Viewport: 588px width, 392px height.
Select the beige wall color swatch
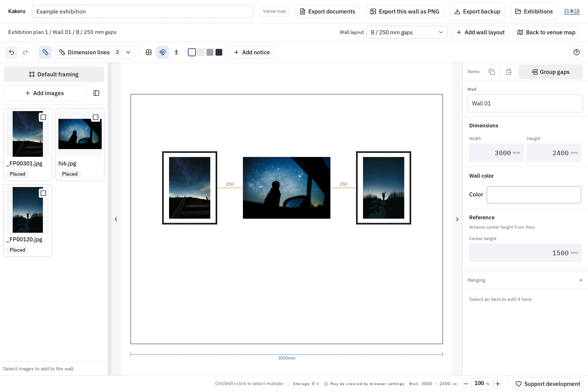201,52
